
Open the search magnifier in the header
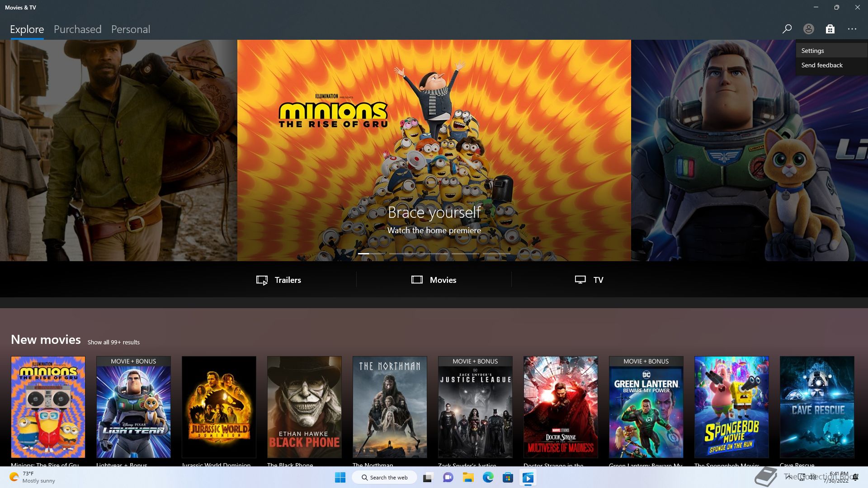(x=787, y=29)
